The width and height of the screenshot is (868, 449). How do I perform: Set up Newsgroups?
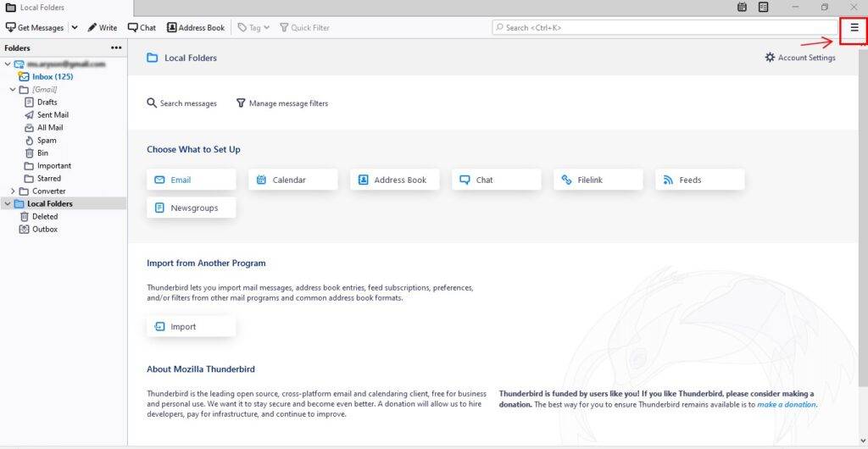point(192,208)
